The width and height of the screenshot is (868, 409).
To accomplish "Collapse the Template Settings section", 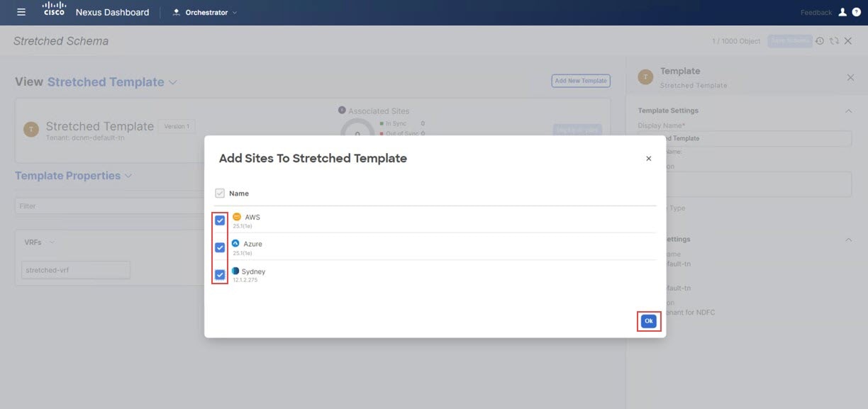I will 848,111.
